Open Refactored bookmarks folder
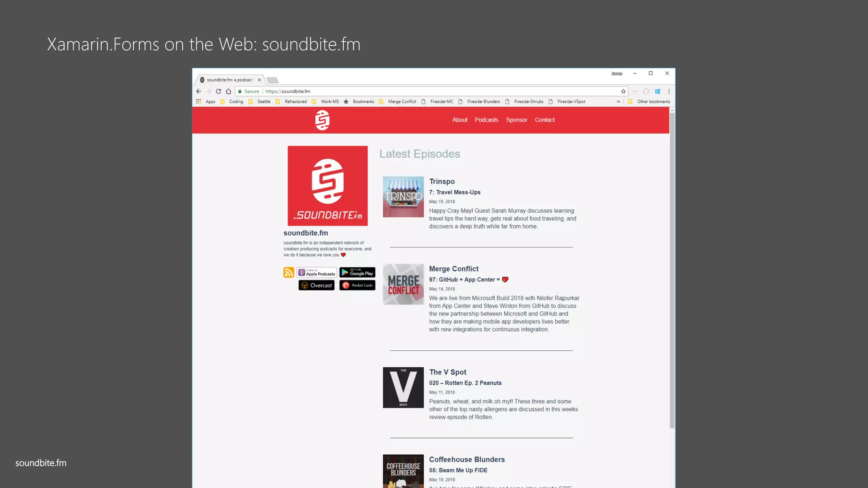 pos(291,102)
